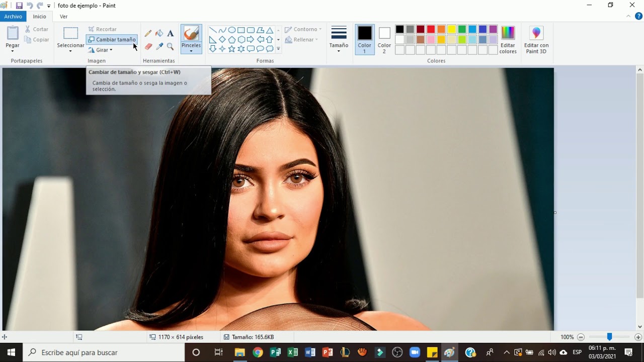644x362 pixels.
Task: Switch to the Inicio tab
Action: (x=40, y=17)
